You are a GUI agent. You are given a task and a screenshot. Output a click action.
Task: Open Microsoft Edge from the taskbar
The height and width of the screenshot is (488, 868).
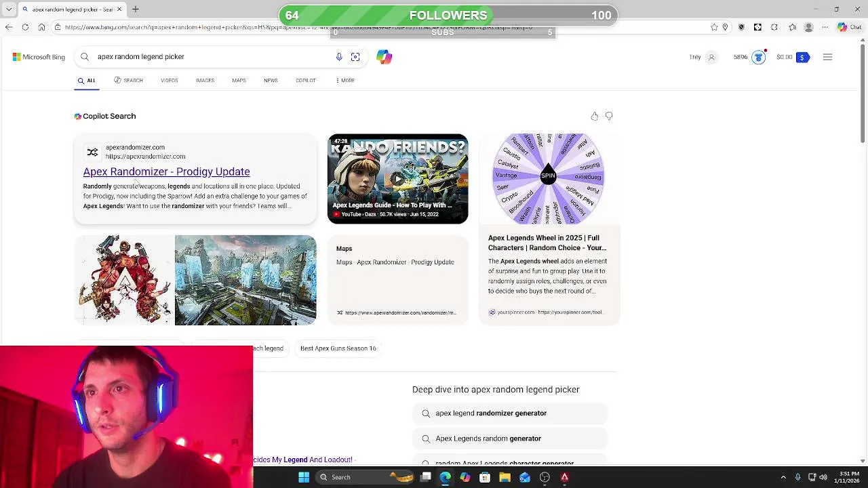pyautogui.click(x=445, y=477)
